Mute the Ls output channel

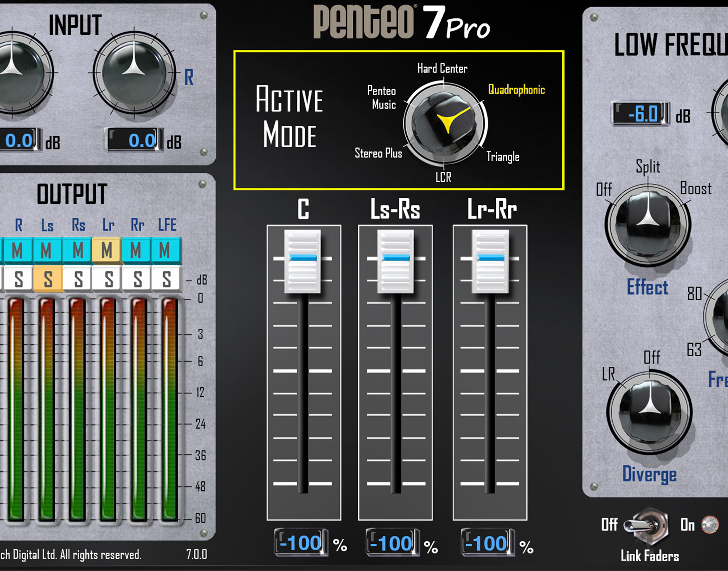(x=47, y=250)
